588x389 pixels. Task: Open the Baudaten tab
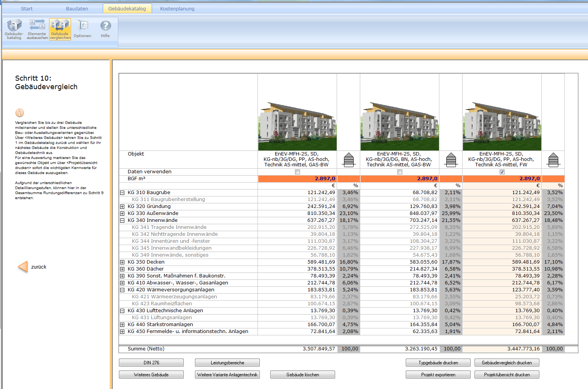point(77,8)
